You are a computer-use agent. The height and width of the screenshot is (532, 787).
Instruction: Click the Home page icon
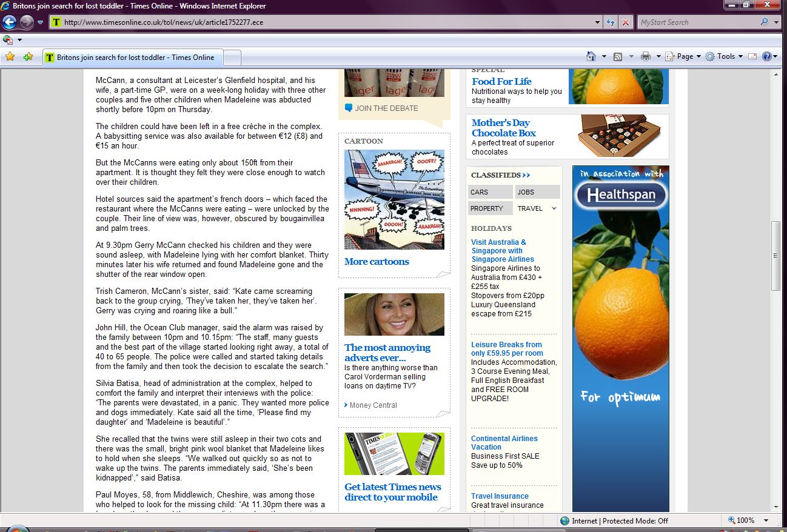tap(591, 56)
